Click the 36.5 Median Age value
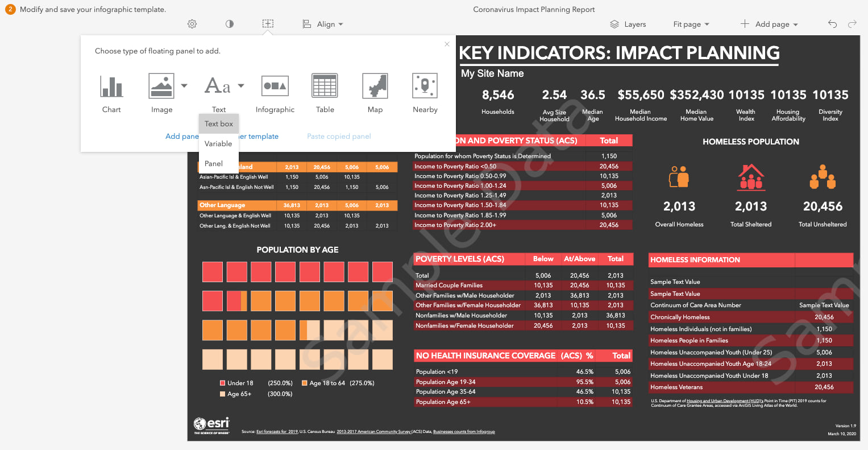Image resolution: width=868 pixels, height=450 pixels. pos(593,95)
